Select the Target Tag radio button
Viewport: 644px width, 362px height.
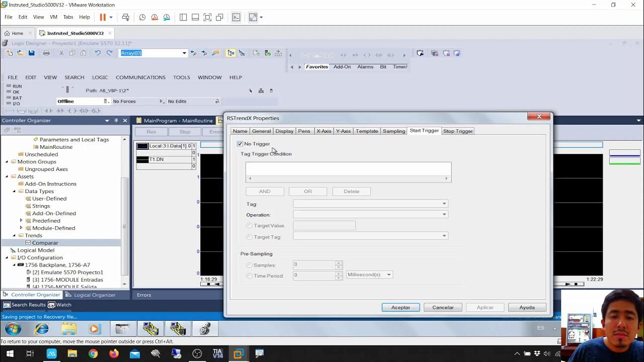pyautogui.click(x=250, y=237)
